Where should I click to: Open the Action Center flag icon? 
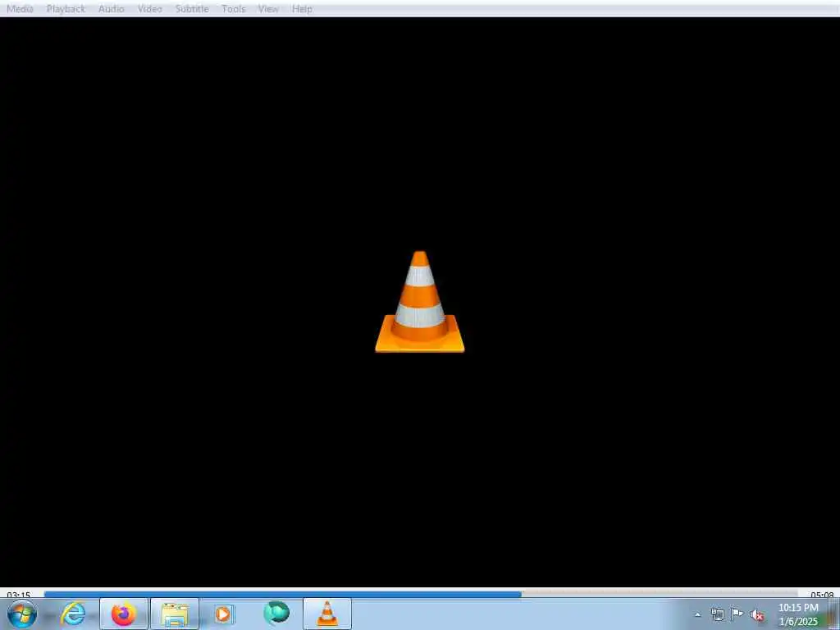(737, 614)
